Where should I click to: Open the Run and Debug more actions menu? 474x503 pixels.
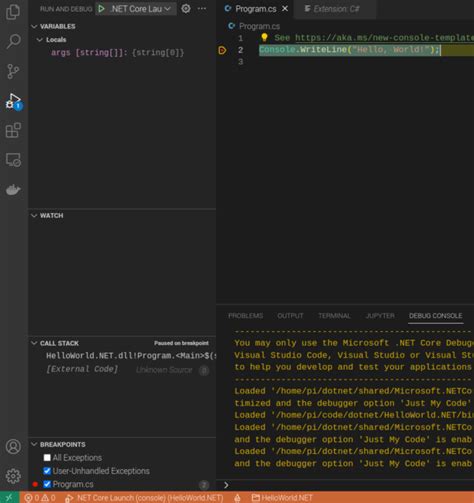(x=202, y=9)
